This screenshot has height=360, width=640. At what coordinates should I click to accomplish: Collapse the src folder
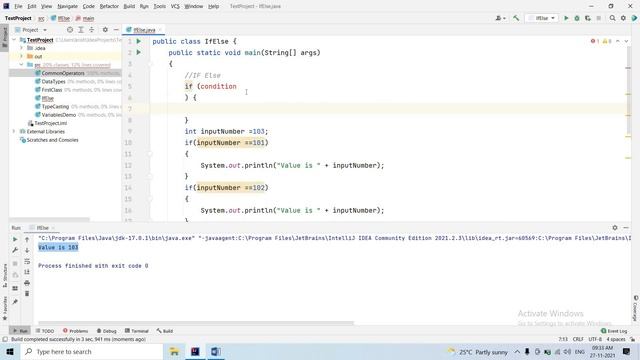(21, 65)
